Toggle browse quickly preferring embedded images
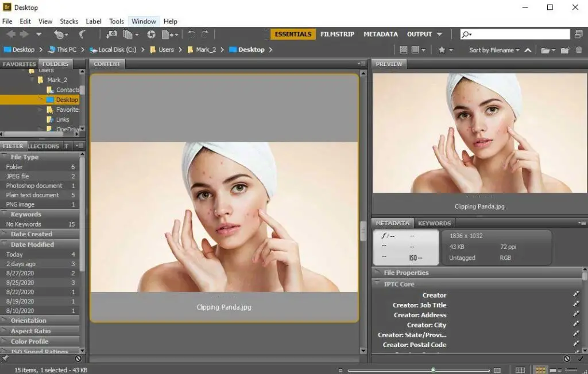 click(404, 49)
